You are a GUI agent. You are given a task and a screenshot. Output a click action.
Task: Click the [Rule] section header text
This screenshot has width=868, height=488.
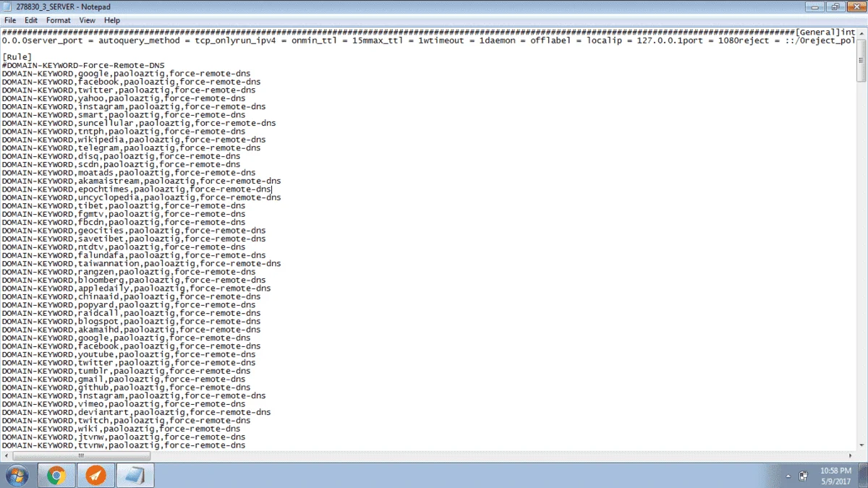point(17,57)
